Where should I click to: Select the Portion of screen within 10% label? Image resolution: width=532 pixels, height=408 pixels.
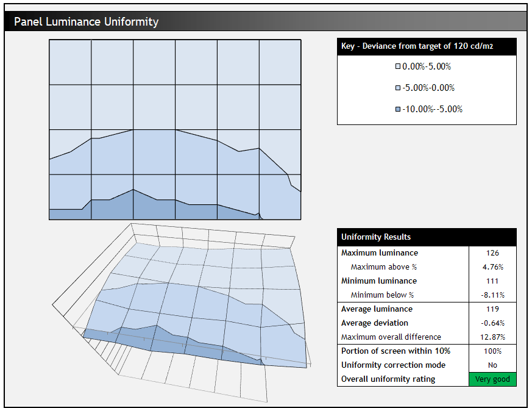tap(395, 351)
